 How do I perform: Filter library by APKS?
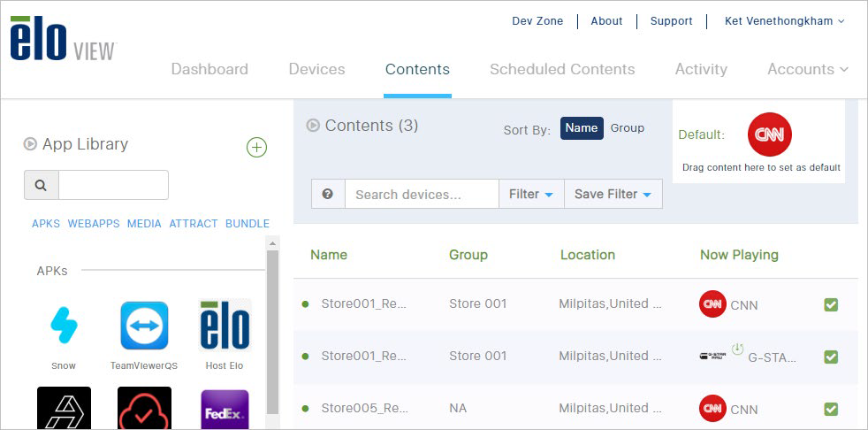tap(46, 223)
